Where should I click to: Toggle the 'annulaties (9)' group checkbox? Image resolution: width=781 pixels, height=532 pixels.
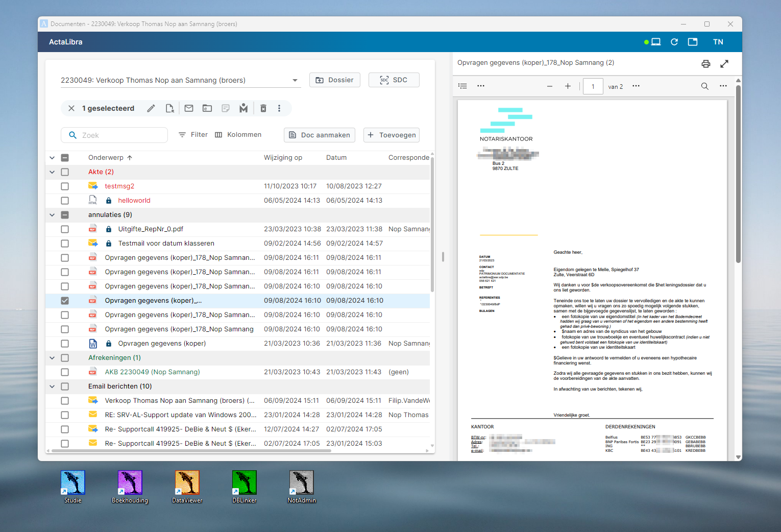coord(65,215)
